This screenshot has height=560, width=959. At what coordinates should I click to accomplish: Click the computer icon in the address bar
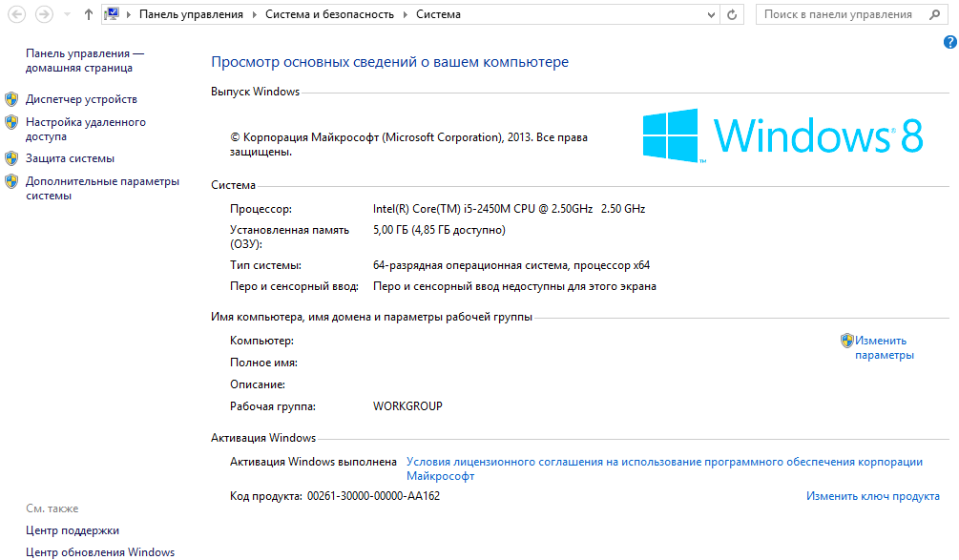(x=112, y=14)
